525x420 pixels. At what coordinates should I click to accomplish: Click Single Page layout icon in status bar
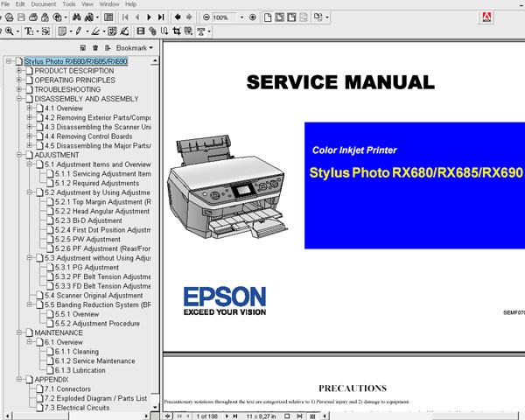[287, 416]
